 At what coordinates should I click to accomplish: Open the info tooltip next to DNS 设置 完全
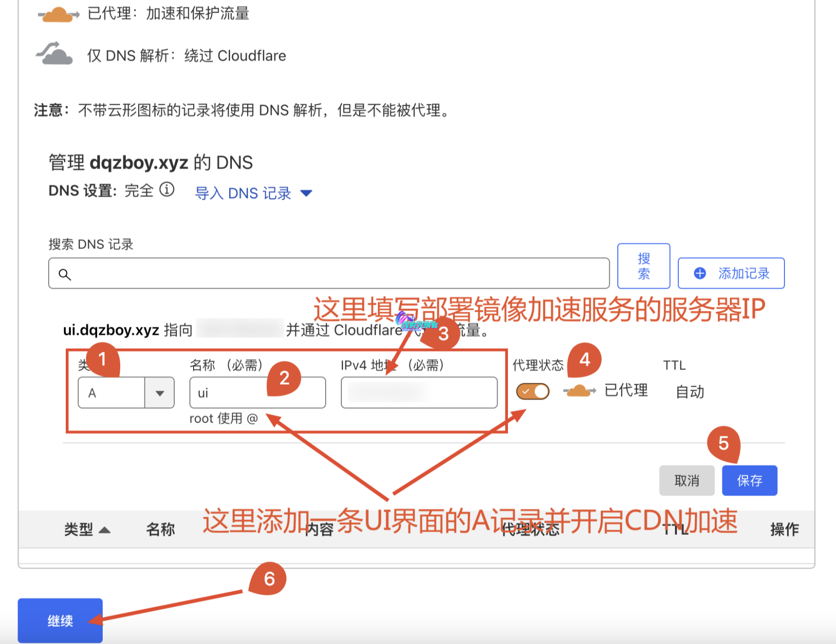click(167, 189)
